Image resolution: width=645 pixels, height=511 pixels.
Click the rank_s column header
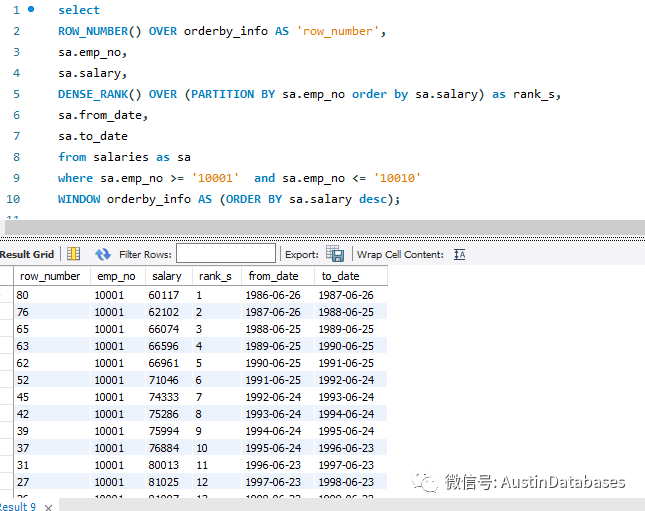215,276
